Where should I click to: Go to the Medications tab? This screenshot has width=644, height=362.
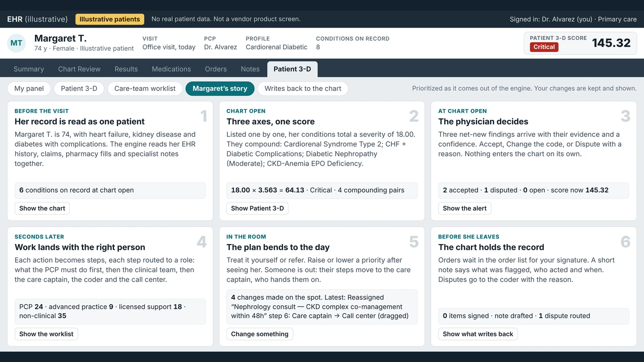(171, 69)
